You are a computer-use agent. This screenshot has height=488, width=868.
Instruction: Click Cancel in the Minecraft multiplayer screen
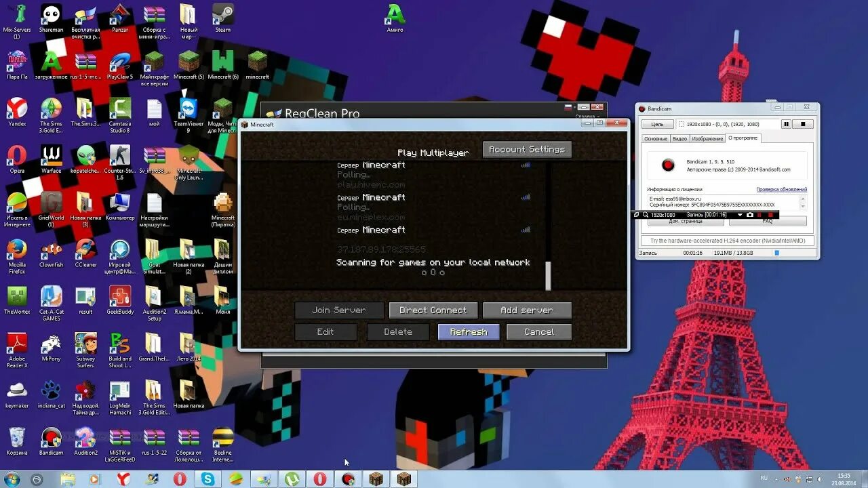pyautogui.click(x=539, y=332)
